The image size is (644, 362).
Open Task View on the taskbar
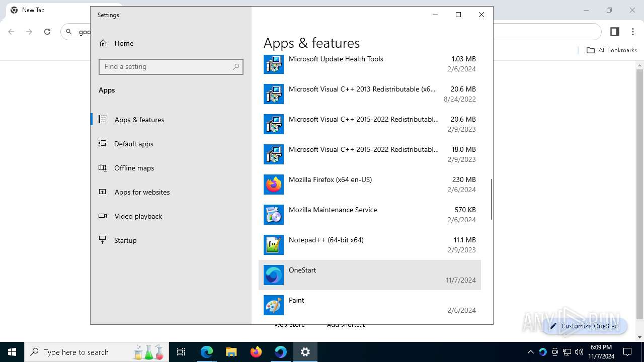(181, 352)
